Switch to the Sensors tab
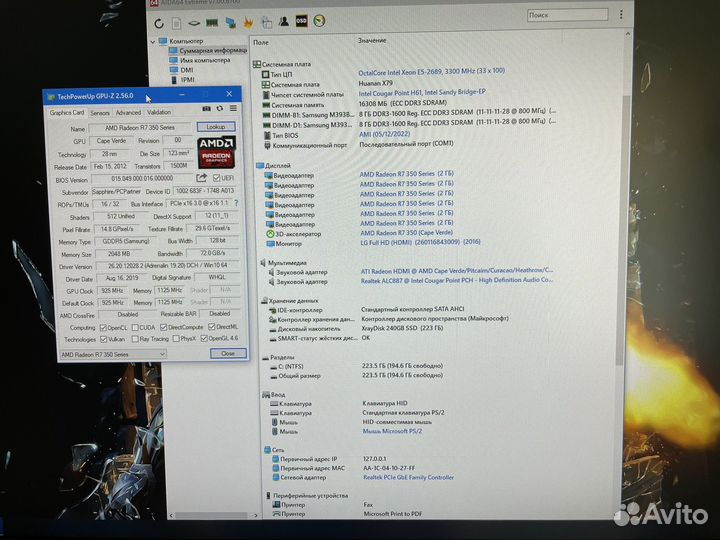The height and width of the screenshot is (540, 720). [x=100, y=113]
